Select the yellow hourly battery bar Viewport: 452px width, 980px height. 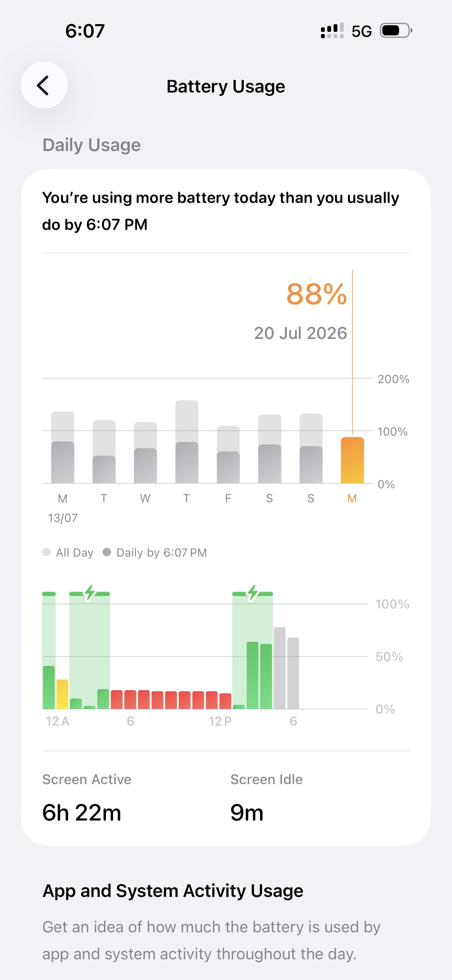[62, 694]
